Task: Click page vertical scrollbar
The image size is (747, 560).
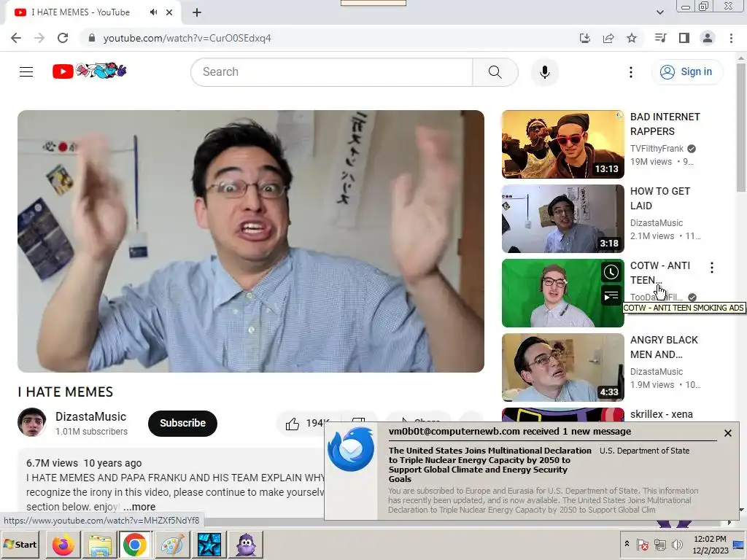Action: (x=741, y=127)
